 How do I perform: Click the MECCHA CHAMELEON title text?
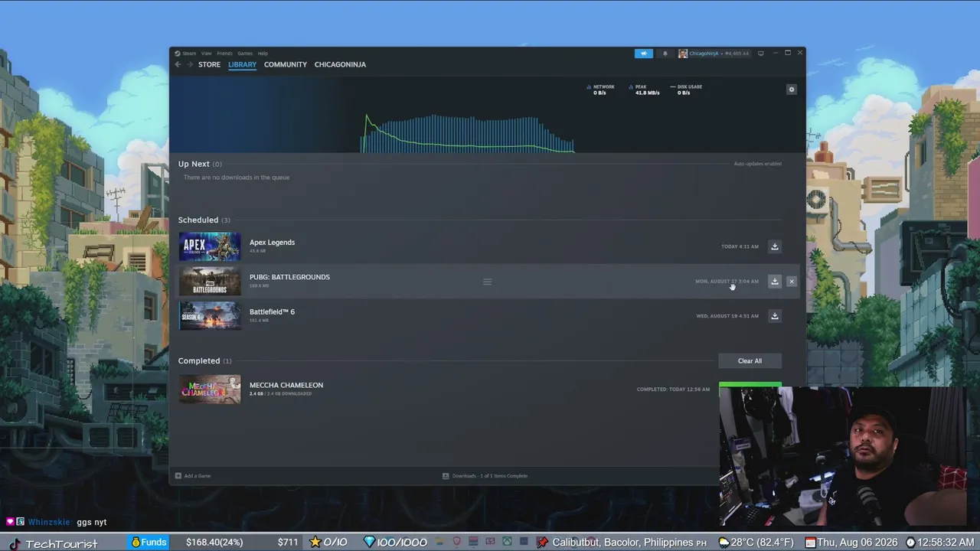click(286, 385)
